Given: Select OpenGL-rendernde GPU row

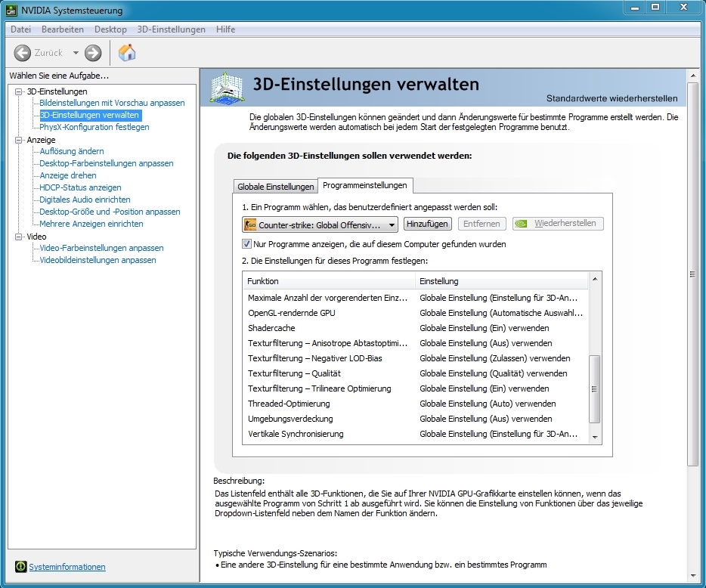Looking at the screenshot, I should [416, 313].
